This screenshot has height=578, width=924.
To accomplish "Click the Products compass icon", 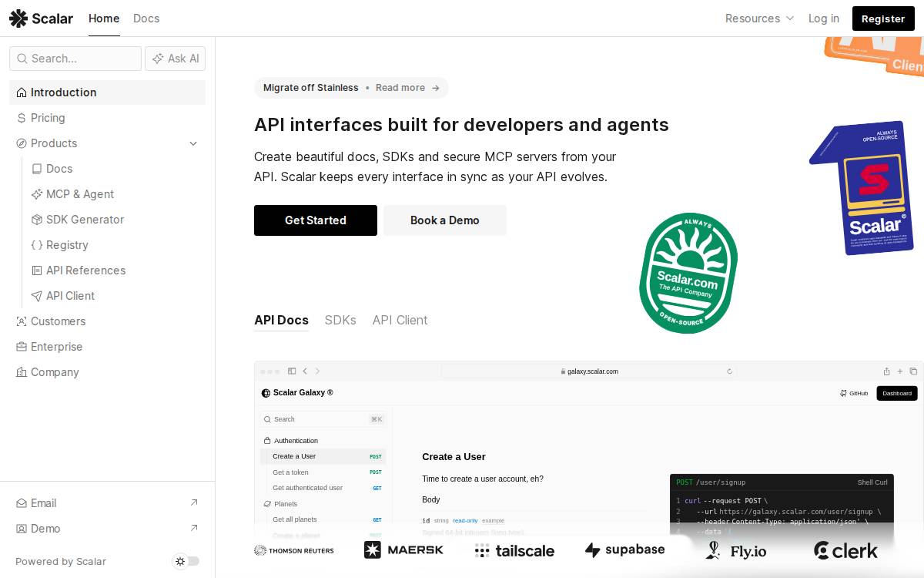I will click(x=22, y=143).
